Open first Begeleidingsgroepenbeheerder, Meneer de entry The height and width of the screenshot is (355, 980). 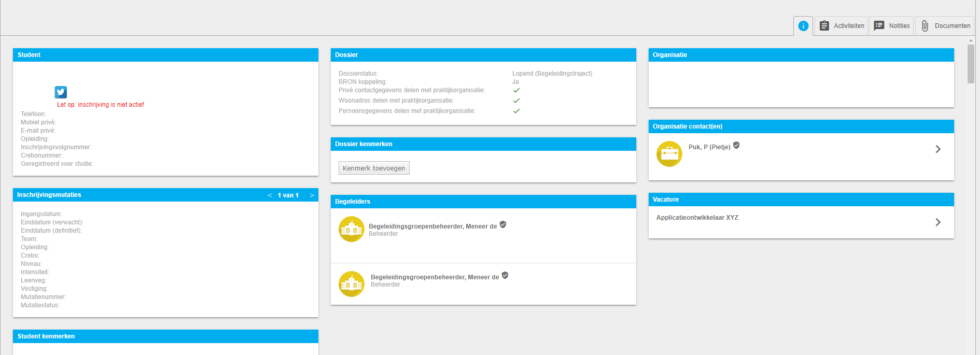(433, 226)
